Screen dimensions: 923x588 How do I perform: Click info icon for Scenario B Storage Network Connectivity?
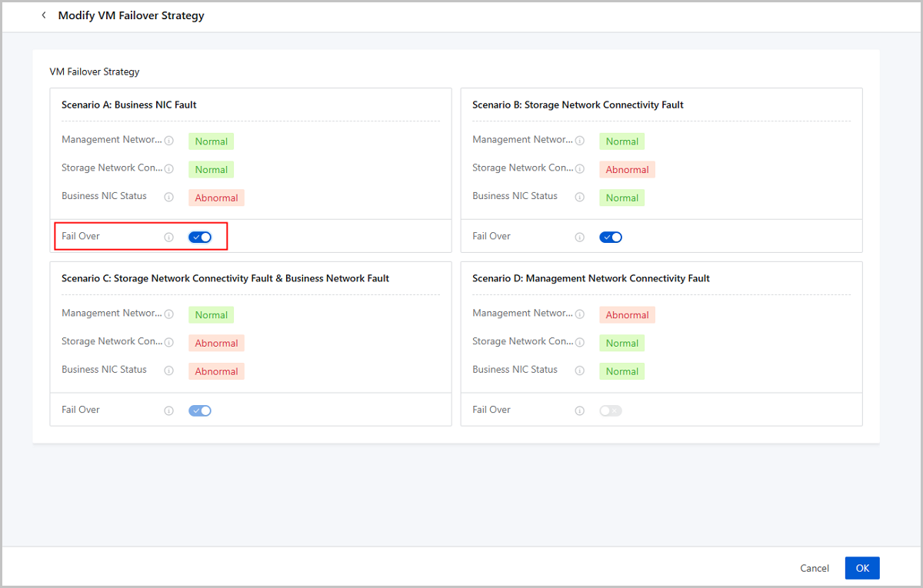(x=580, y=169)
